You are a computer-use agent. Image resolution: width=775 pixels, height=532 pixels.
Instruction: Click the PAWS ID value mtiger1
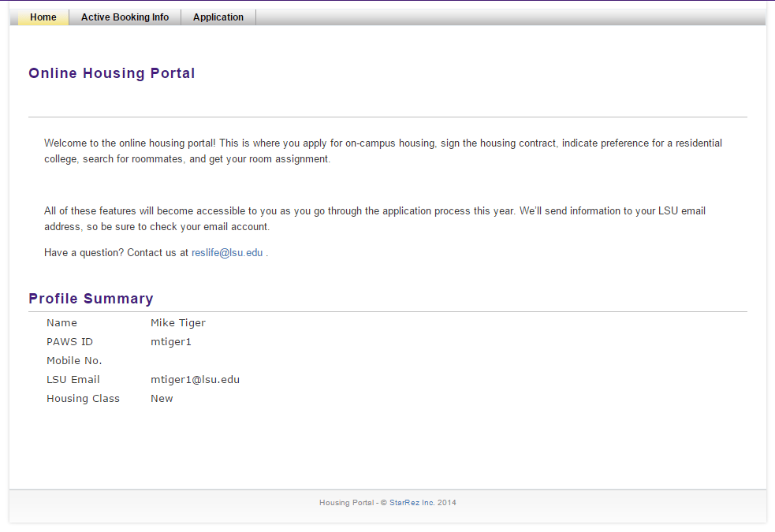(170, 341)
